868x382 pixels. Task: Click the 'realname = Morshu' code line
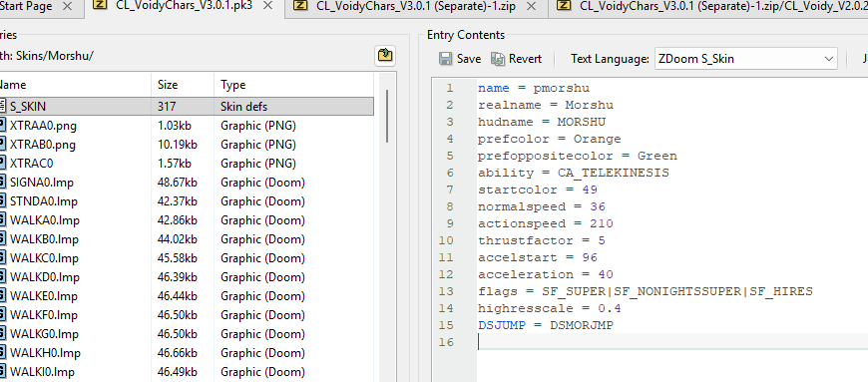546,105
